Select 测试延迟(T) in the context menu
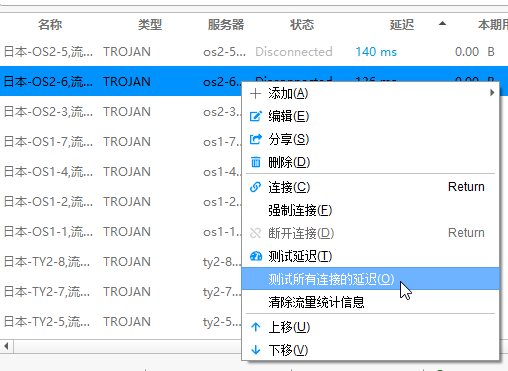 tap(370, 256)
